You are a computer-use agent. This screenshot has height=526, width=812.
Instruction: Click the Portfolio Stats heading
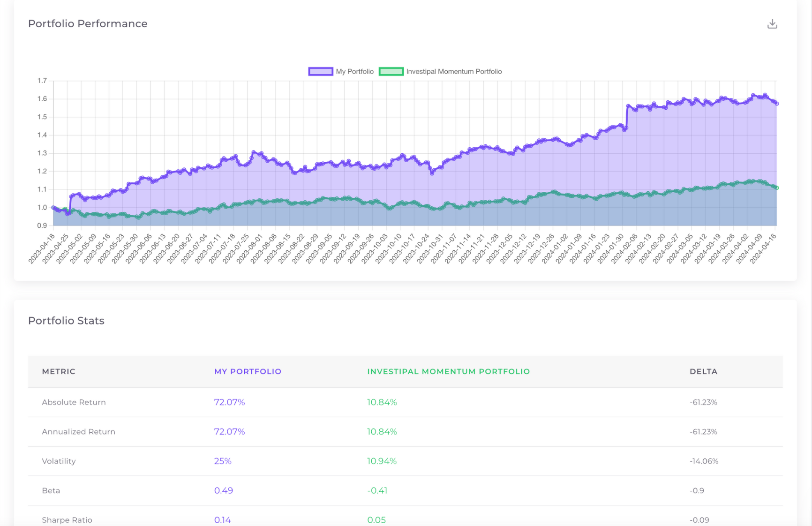coord(66,321)
